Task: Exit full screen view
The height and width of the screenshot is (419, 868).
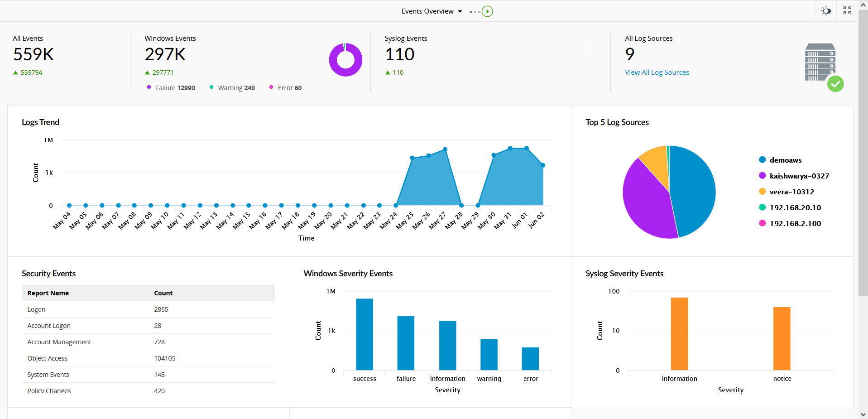Action: tap(847, 10)
